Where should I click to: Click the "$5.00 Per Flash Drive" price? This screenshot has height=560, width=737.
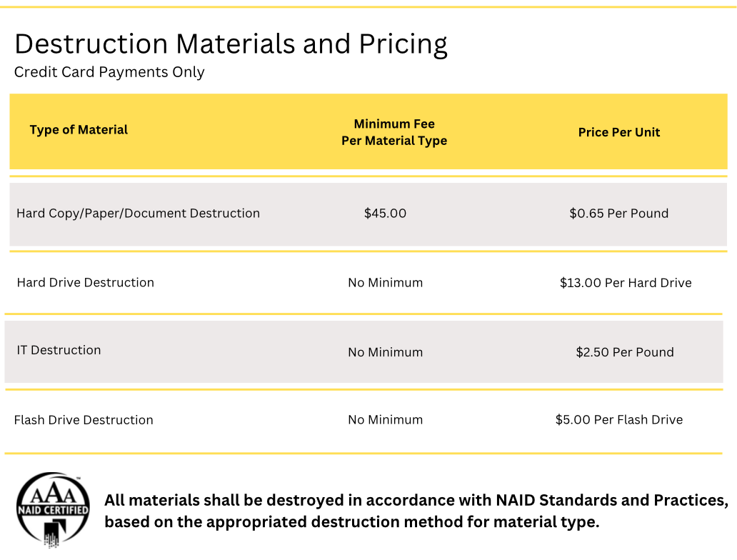pyautogui.click(x=619, y=420)
